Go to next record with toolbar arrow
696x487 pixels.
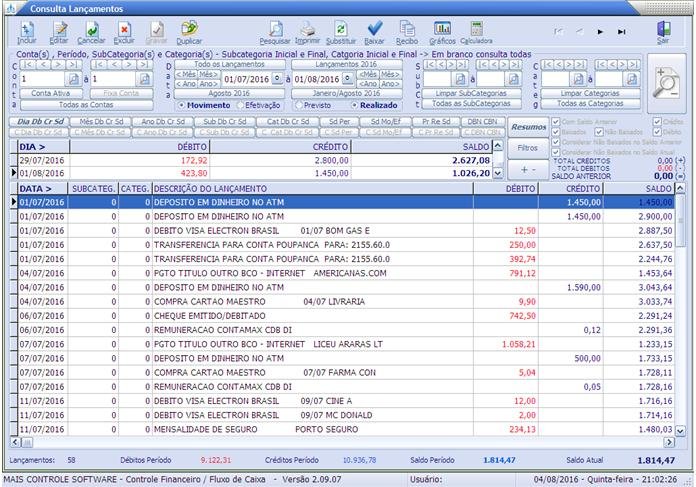click(x=600, y=32)
